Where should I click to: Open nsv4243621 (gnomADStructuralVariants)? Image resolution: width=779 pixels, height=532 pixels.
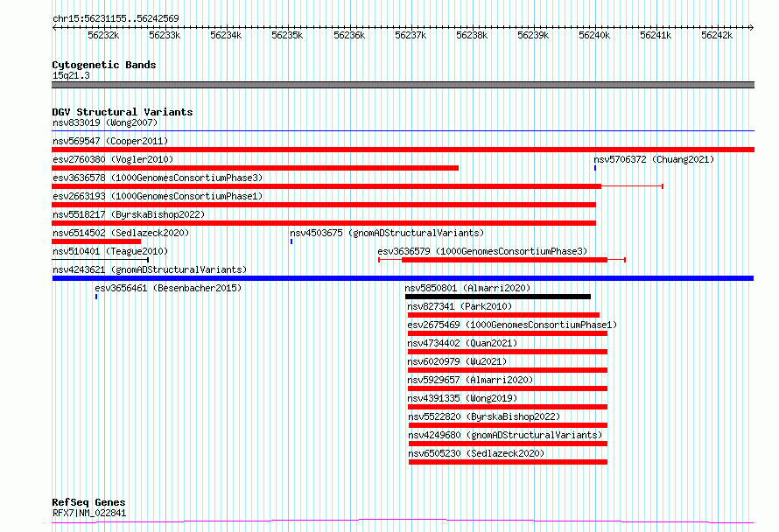pos(150,269)
